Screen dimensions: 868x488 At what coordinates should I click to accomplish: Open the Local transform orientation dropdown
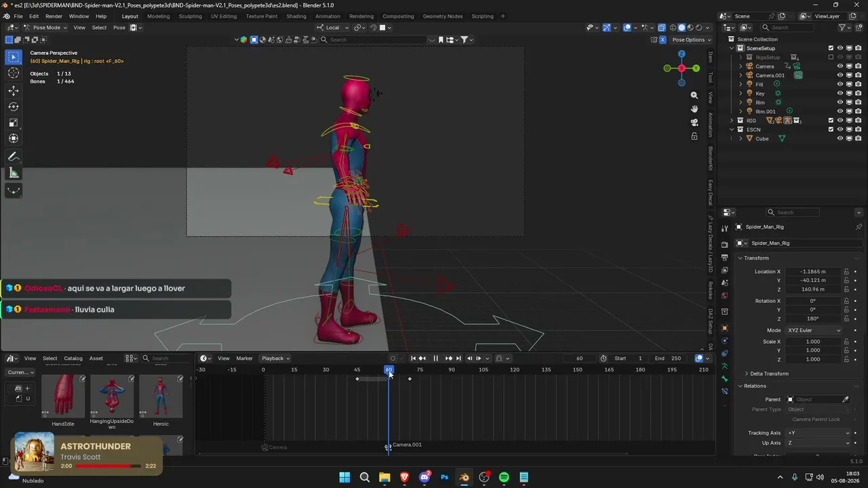click(333, 28)
